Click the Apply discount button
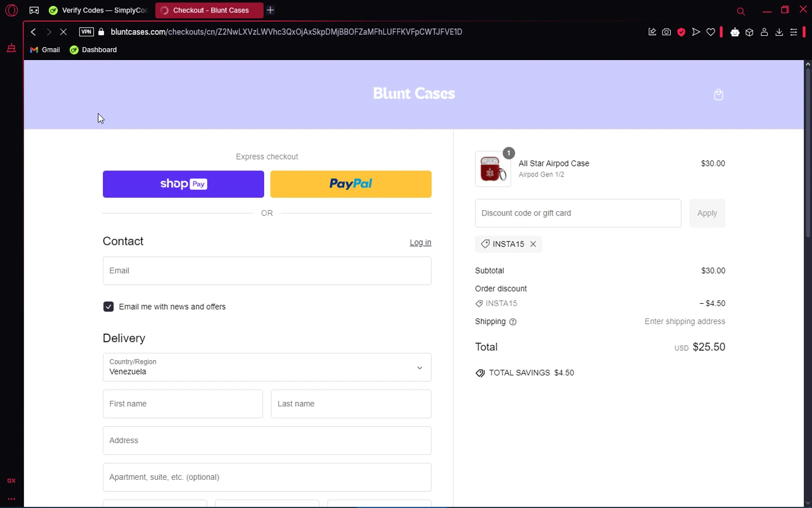The height and width of the screenshot is (508, 812). pyautogui.click(x=707, y=213)
